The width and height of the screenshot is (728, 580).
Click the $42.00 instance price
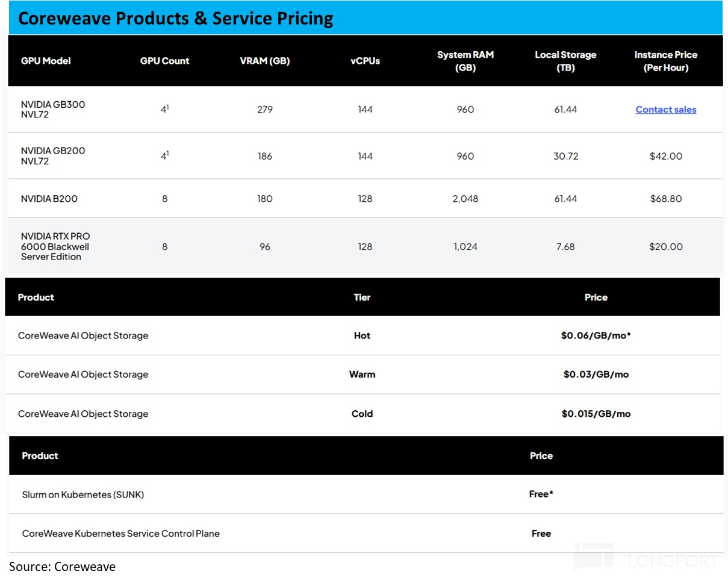pos(665,156)
